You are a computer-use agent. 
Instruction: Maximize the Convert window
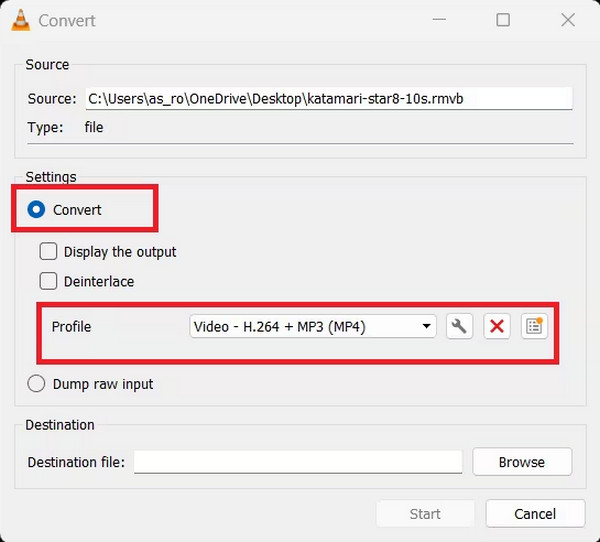[503, 20]
